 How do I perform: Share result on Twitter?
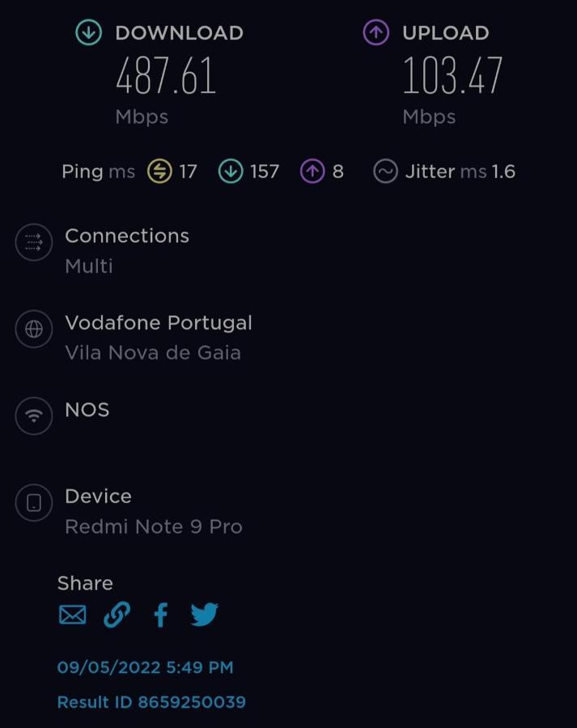(x=205, y=615)
